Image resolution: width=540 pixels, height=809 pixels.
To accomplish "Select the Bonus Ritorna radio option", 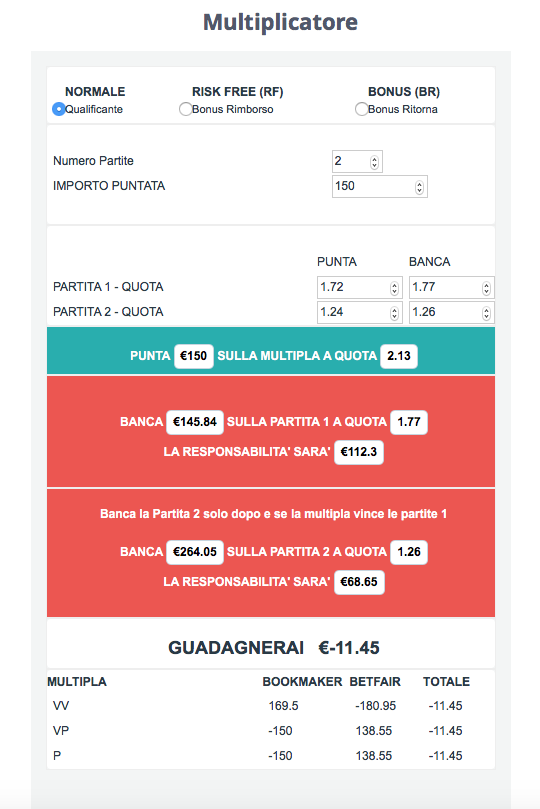I will tap(361, 109).
